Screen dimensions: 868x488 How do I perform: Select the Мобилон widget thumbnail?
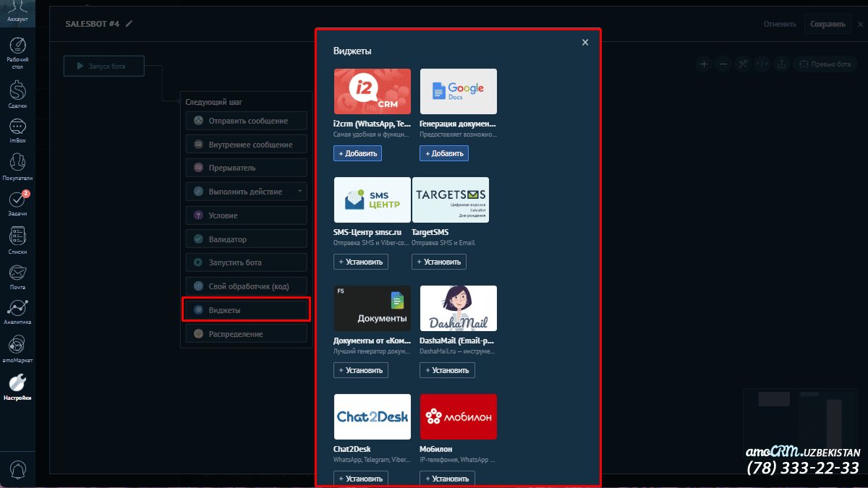pyautogui.click(x=458, y=416)
